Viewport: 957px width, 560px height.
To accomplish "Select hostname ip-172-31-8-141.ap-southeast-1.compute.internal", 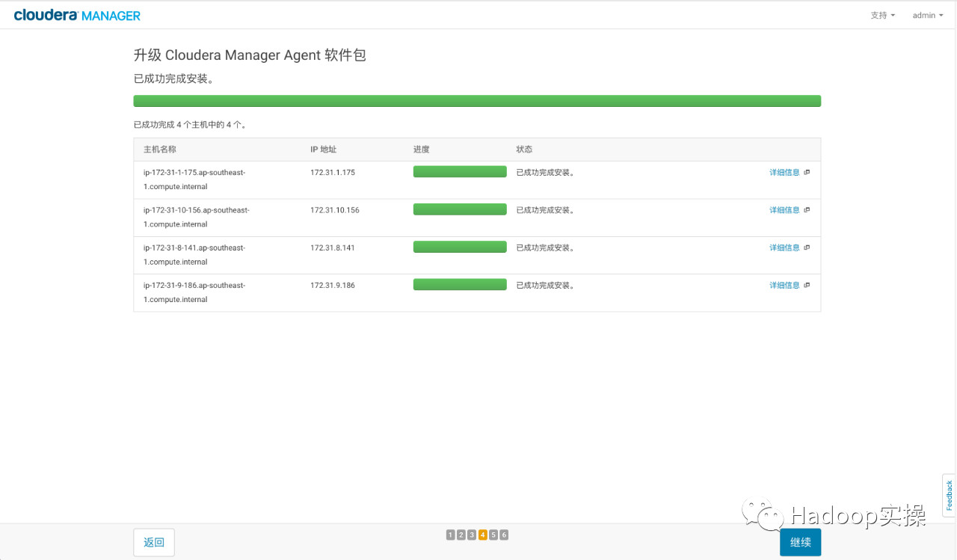I will 194,255.
